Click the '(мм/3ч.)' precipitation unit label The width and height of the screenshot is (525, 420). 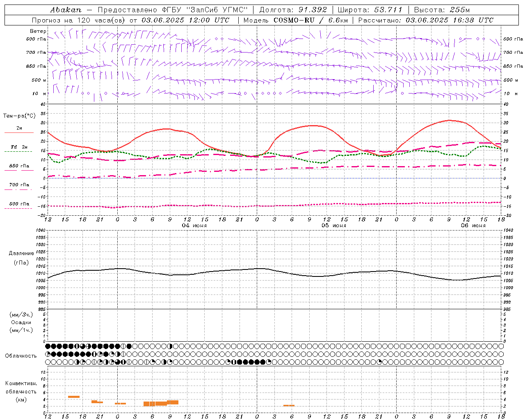point(21,315)
